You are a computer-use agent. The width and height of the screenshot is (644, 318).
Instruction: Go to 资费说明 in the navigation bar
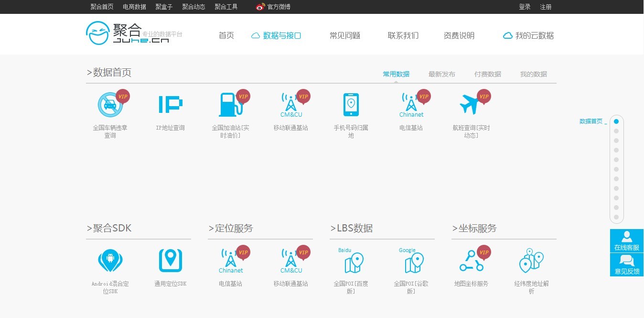[459, 35]
